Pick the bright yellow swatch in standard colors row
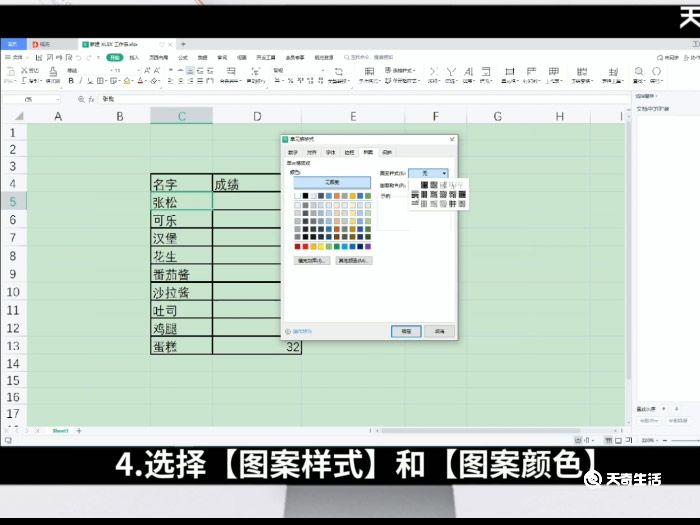The height and width of the screenshot is (525, 700). (x=321, y=246)
